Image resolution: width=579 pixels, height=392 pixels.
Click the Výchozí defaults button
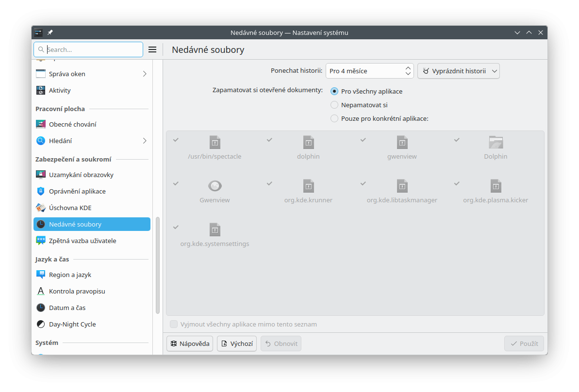coord(237,343)
